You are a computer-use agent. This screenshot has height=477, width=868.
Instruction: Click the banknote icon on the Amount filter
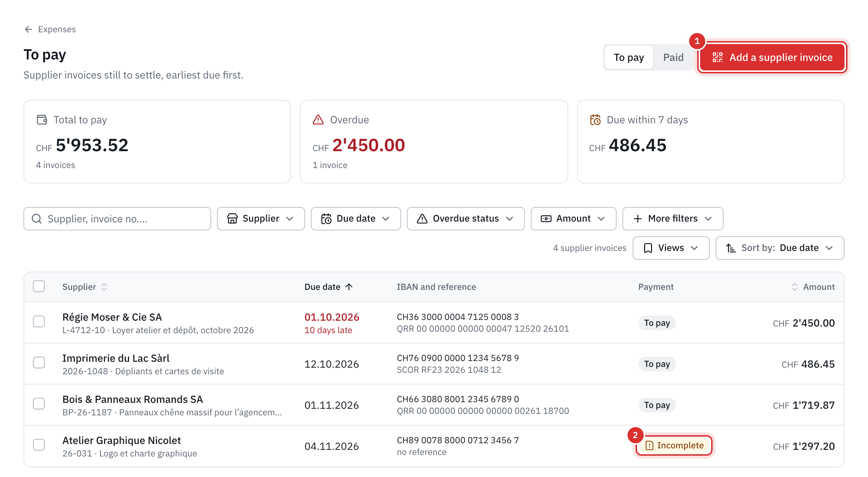[x=546, y=219]
